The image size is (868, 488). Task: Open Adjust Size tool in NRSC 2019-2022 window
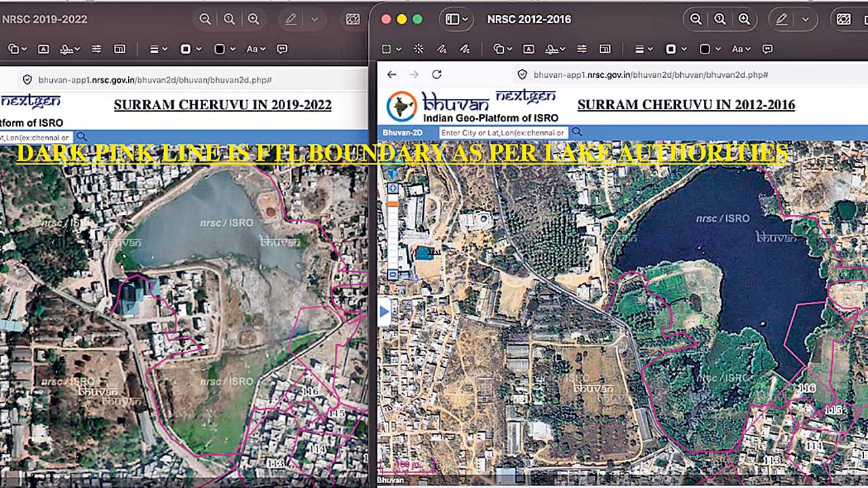click(120, 49)
